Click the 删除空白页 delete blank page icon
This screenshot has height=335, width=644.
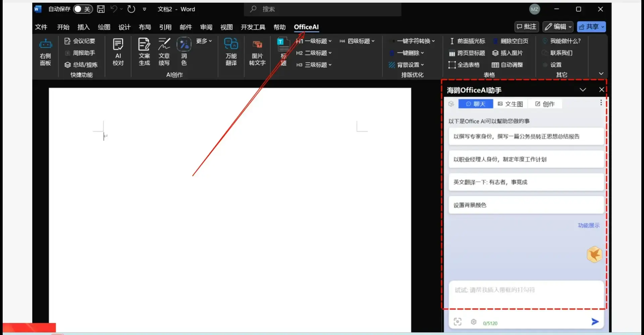tap(512, 41)
